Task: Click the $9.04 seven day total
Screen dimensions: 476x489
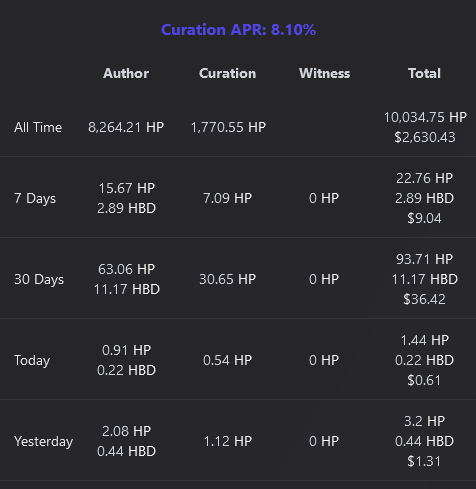Action: coord(424,218)
